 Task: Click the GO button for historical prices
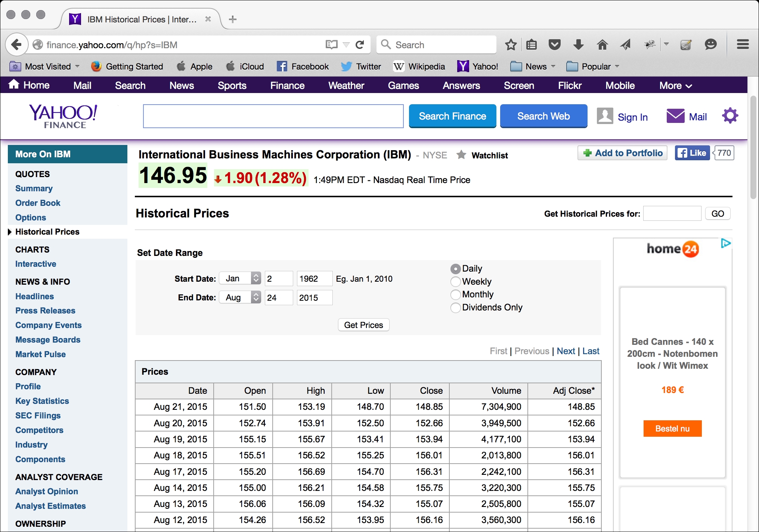[x=718, y=214]
